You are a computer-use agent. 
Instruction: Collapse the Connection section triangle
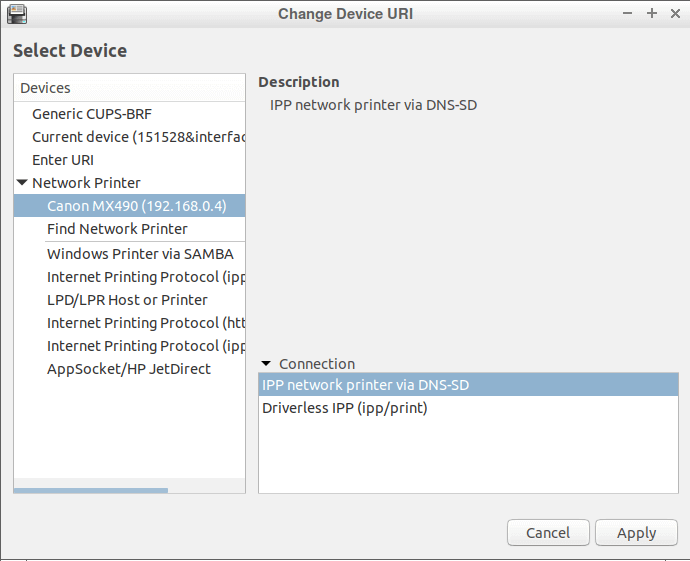[x=266, y=363]
